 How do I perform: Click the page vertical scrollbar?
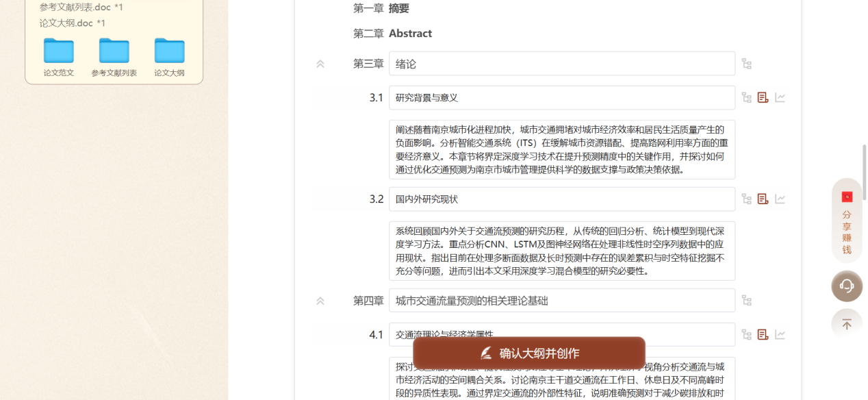865,172
